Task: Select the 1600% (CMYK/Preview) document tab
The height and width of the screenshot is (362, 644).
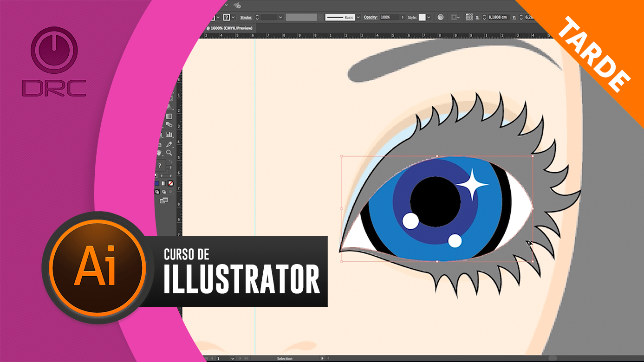Action: [229, 28]
